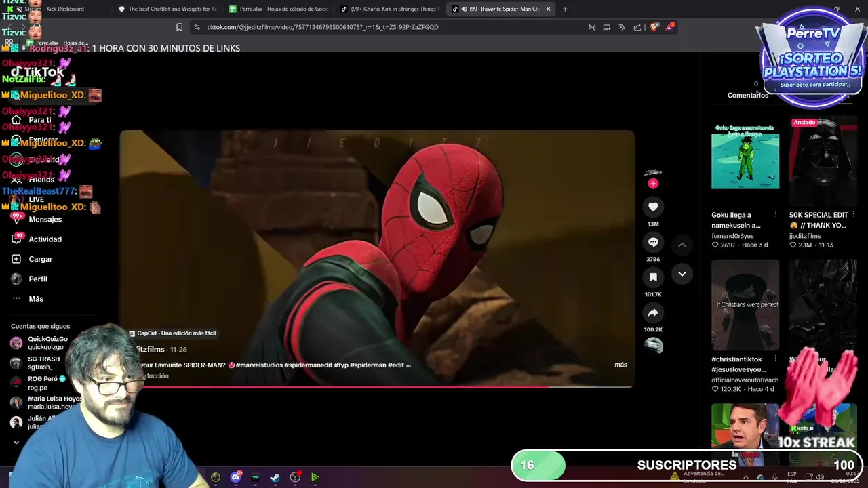
Task: Open officialneveroutofreach profile link
Action: (x=745, y=380)
